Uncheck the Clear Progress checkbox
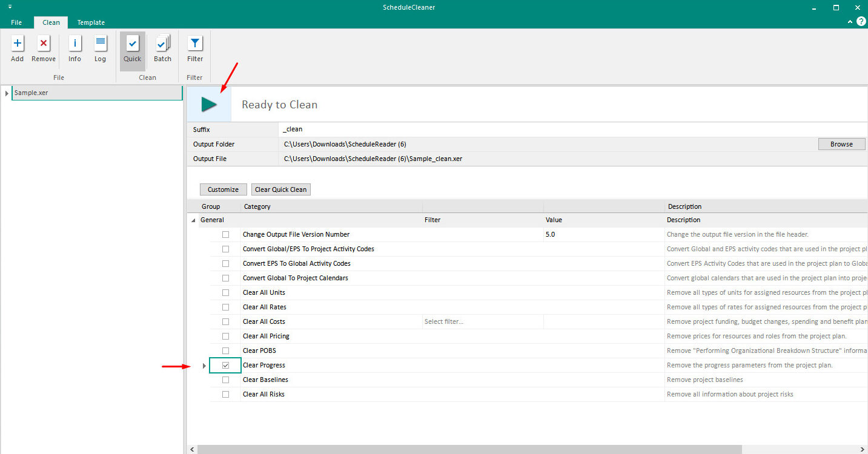Viewport: 868px width, 454px height. coord(225,365)
